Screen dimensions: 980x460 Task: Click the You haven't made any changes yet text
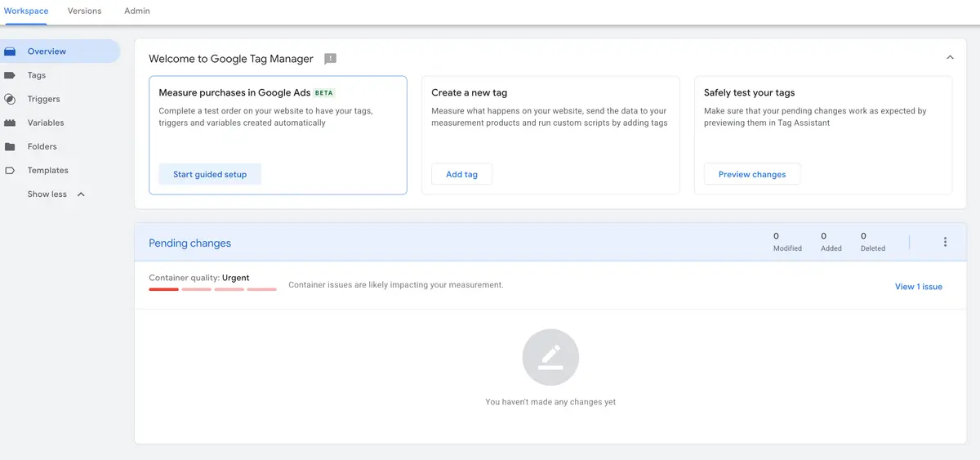coord(550,402)
